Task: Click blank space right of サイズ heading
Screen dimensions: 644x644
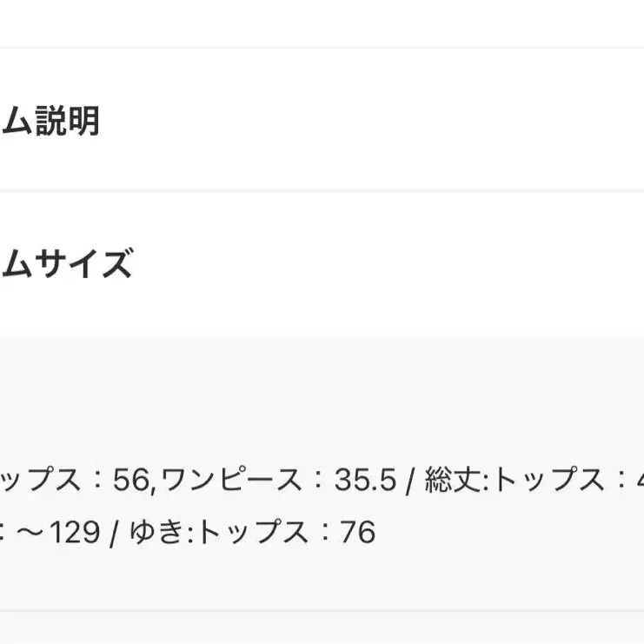Action: coord(391,262)
